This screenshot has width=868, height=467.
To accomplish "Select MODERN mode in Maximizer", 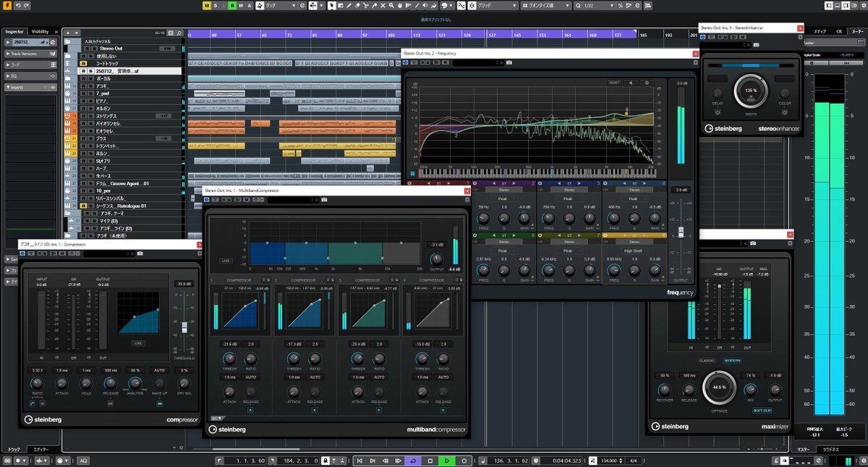I will pos(732,361).
